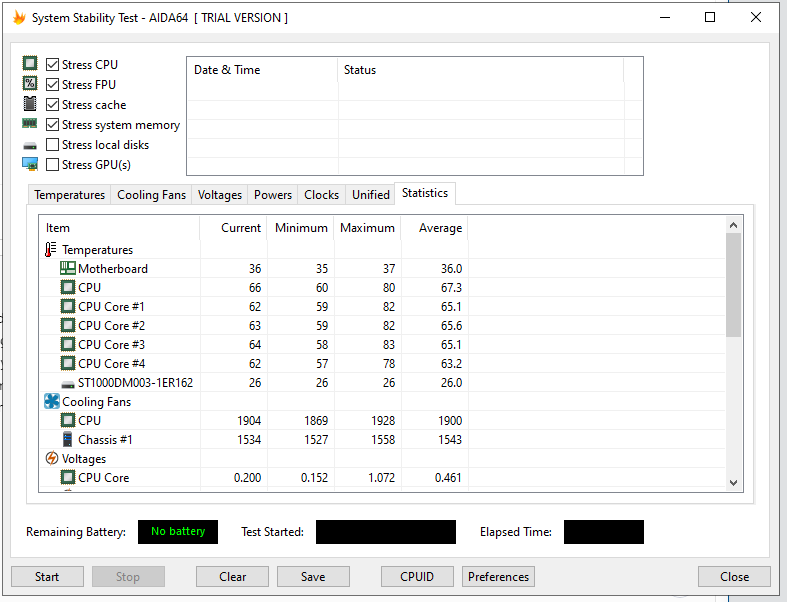Click the Current column header
Screen dimensions: 787x602
[x=233, y=228]
